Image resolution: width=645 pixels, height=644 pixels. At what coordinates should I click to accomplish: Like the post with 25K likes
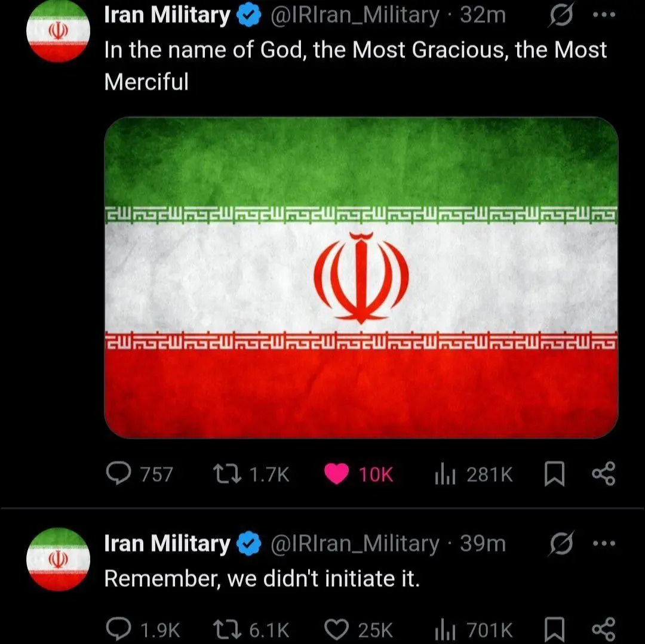click(336, 630)
